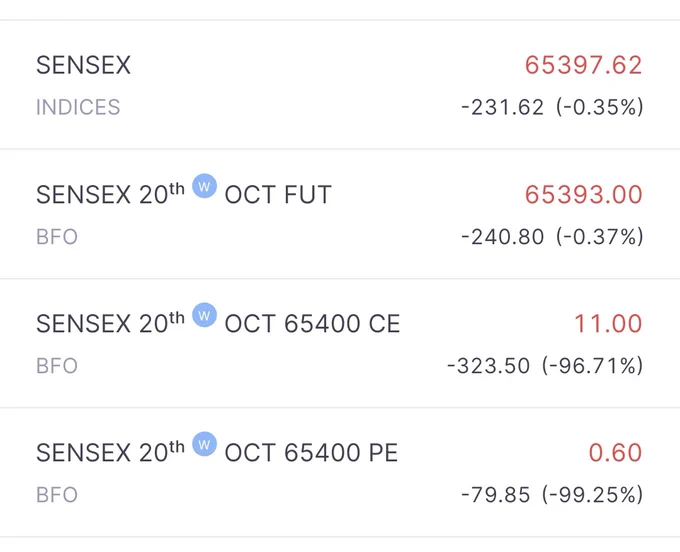This screenshot has width=680, height=552.
Task: Select SENSEX 20th OCT FUT instrument
Action: click(x=340, y=214)
